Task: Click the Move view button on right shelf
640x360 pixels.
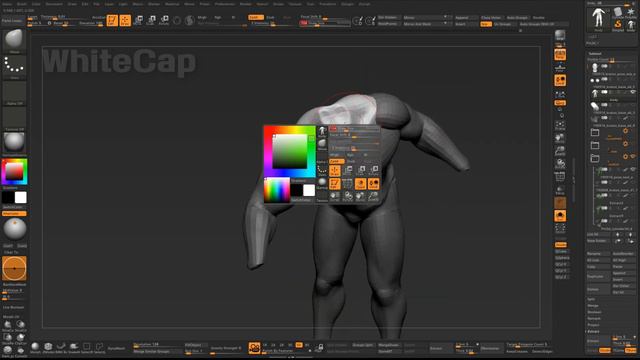Action: (x=560, y=138)
